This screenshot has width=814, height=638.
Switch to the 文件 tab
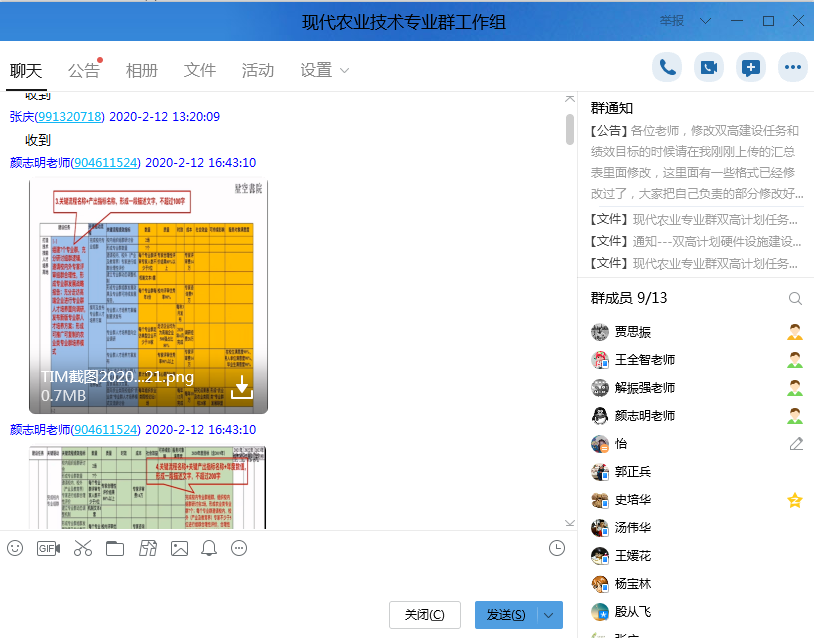coord(200,70)
